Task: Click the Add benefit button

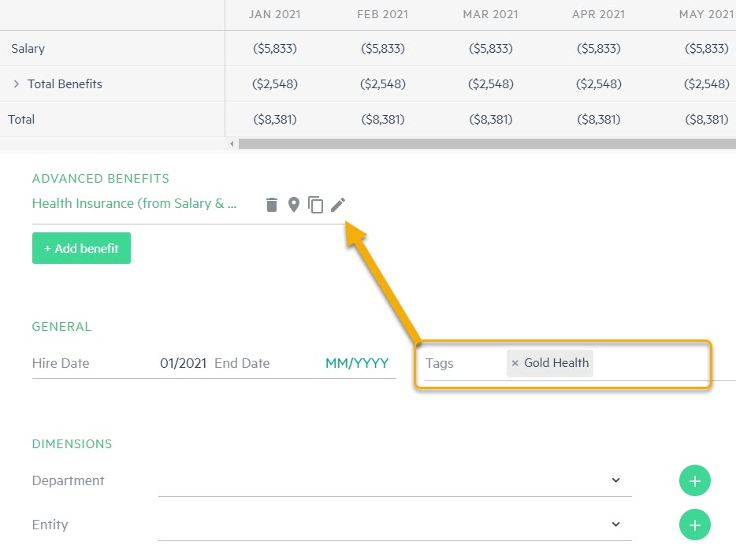Action: [81, 248]
